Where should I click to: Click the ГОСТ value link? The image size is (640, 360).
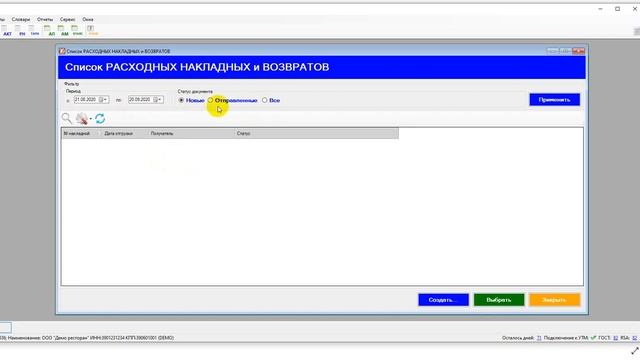click(x=616, y=338)
